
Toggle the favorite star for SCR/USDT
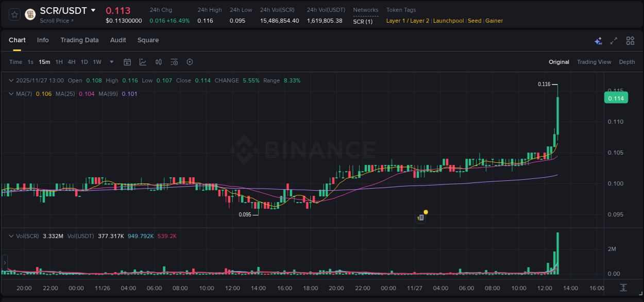14,14
